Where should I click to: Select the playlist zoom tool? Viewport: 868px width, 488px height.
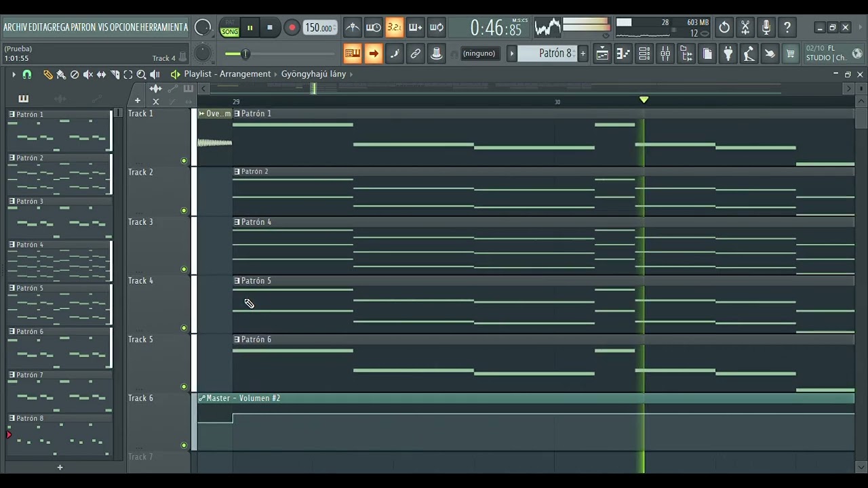(x=141, y=75)
